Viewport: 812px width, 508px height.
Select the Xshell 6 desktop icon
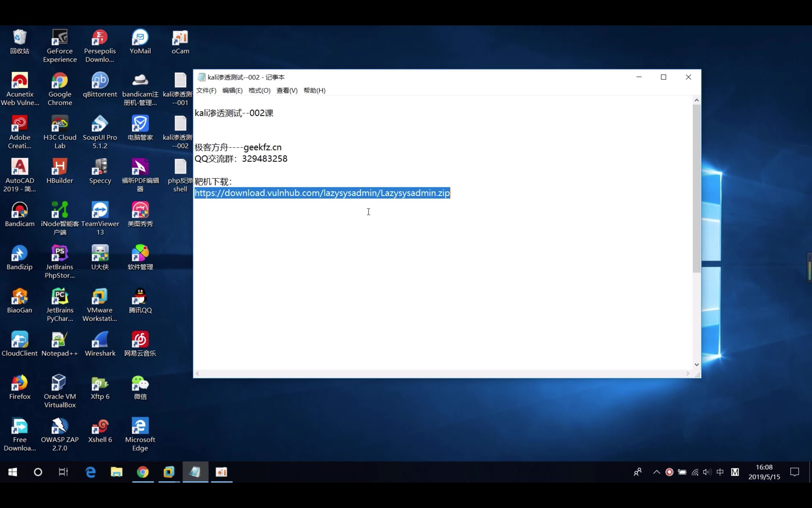coord(100,430)
